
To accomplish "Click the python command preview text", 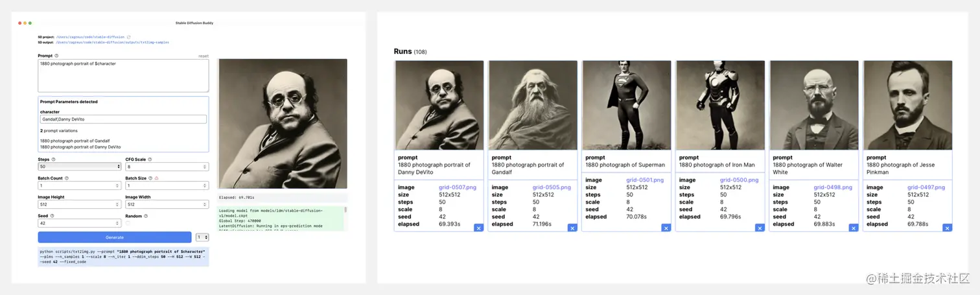I will click(x=123, y=256).
